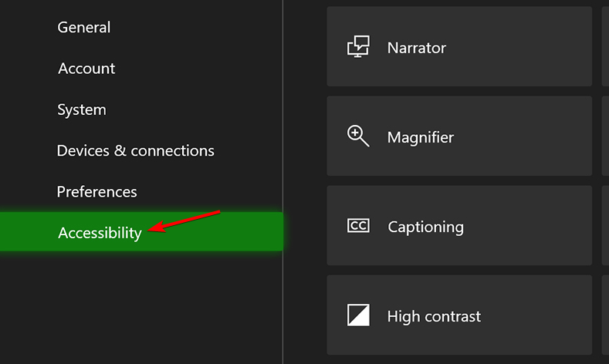This screenshot has width=609, height=364.
Task: Click empty sidebar area below Accessibility
Action: click(x=139, y=308)
